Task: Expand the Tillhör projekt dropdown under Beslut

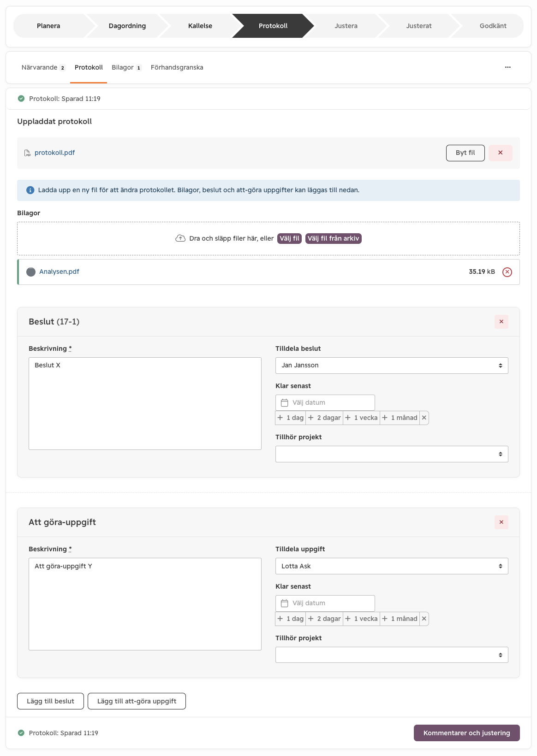Action: click(392, 454)
